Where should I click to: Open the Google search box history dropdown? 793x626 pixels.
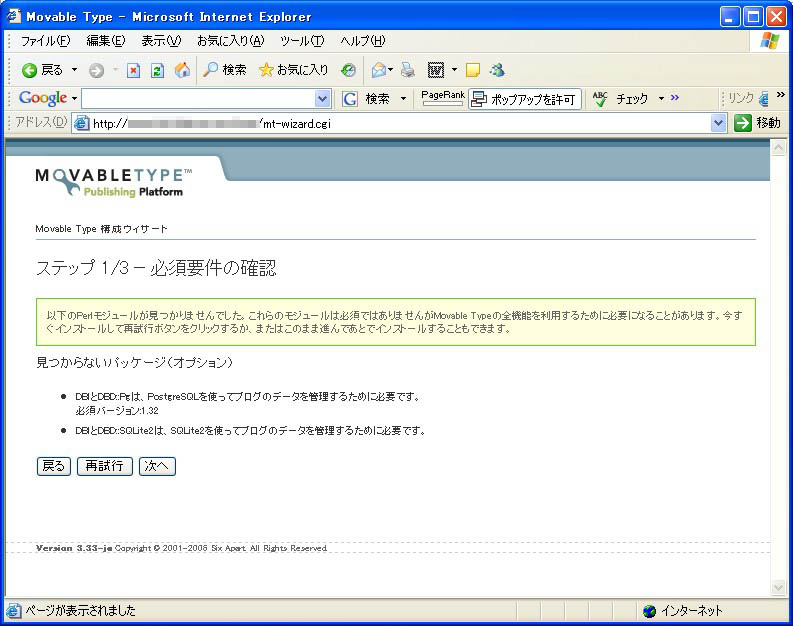[322, 99]
